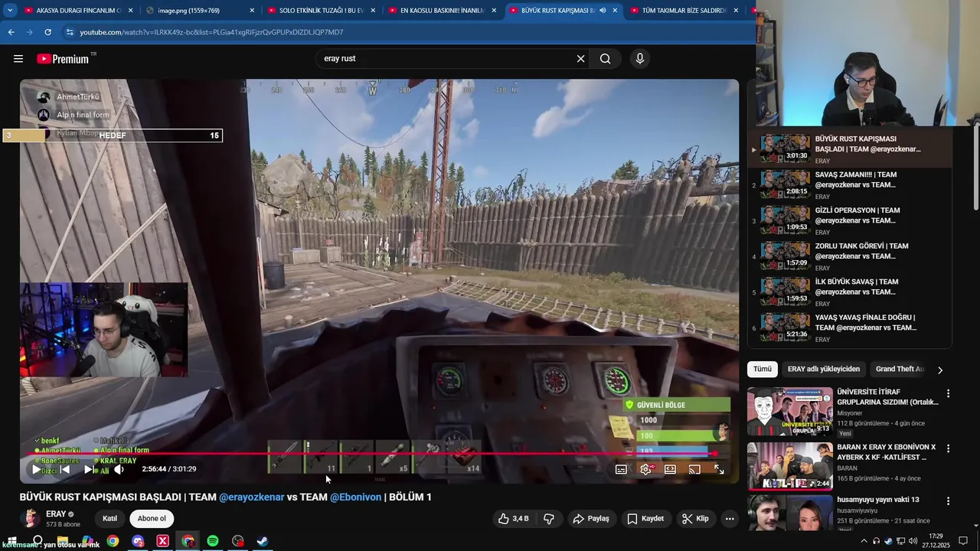The image size is (980, 551).
Task: Save the video with Kaydet
Action: coord(645,519)
